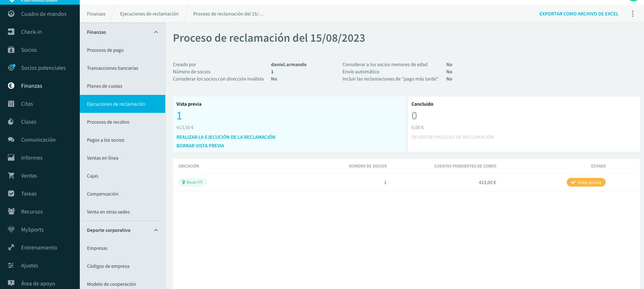Collapse the Finanzas section chevron

tap(156, 32)
